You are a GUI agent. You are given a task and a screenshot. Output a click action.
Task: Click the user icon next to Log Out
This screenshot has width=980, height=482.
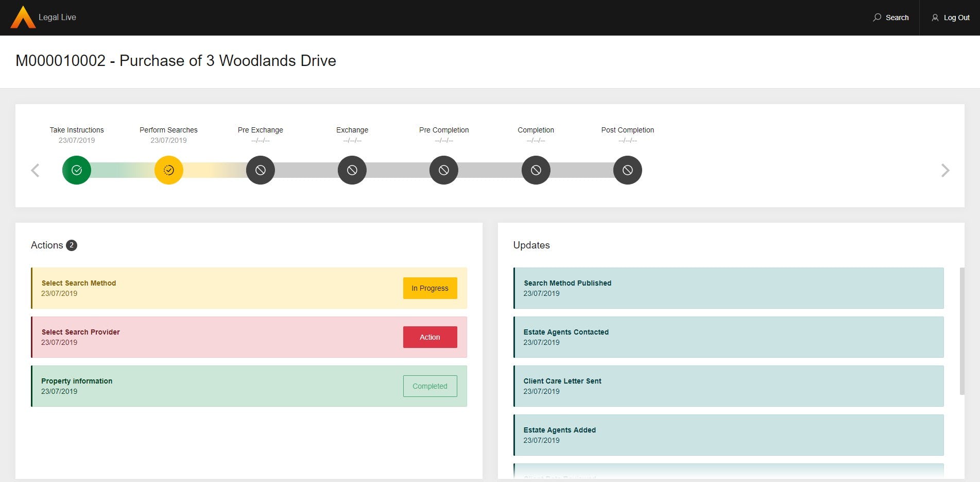(x=935, y=17)
